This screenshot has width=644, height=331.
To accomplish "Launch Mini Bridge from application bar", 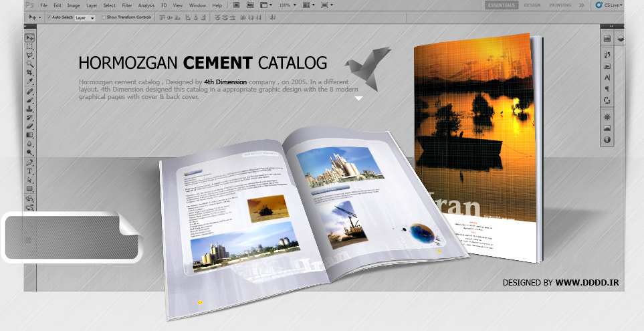I will coord(250,5).
